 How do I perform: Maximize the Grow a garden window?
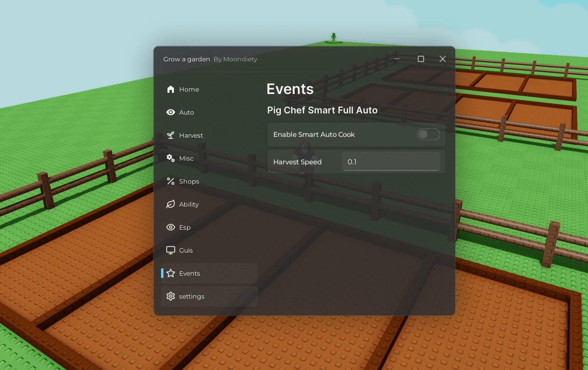pos(421,59)
